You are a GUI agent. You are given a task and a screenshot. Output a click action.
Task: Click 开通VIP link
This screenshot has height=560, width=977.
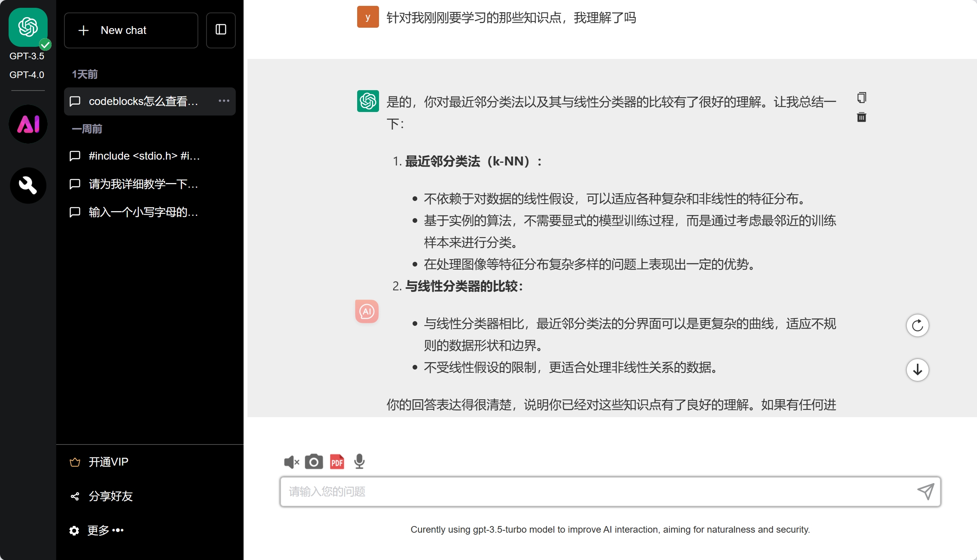108,462
